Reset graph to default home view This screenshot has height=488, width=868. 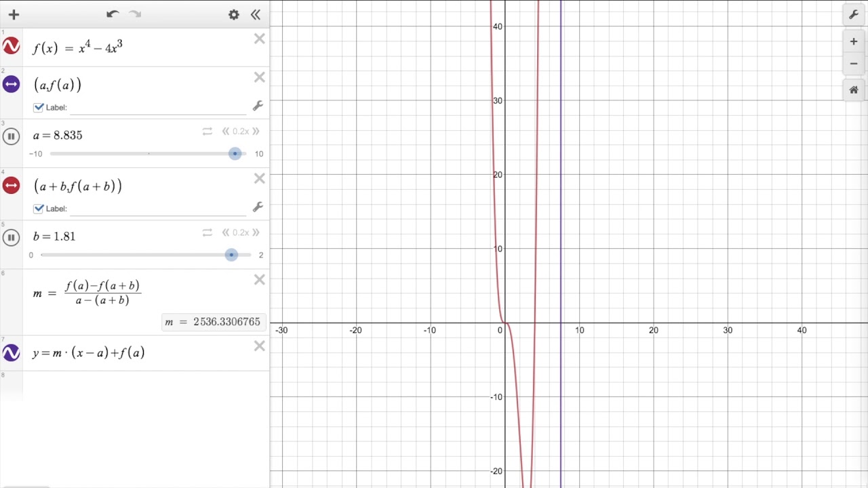(854, 89)
